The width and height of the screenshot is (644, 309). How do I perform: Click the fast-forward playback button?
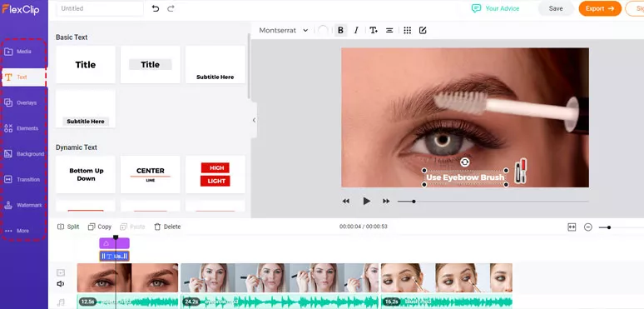[x=386, y=201]
